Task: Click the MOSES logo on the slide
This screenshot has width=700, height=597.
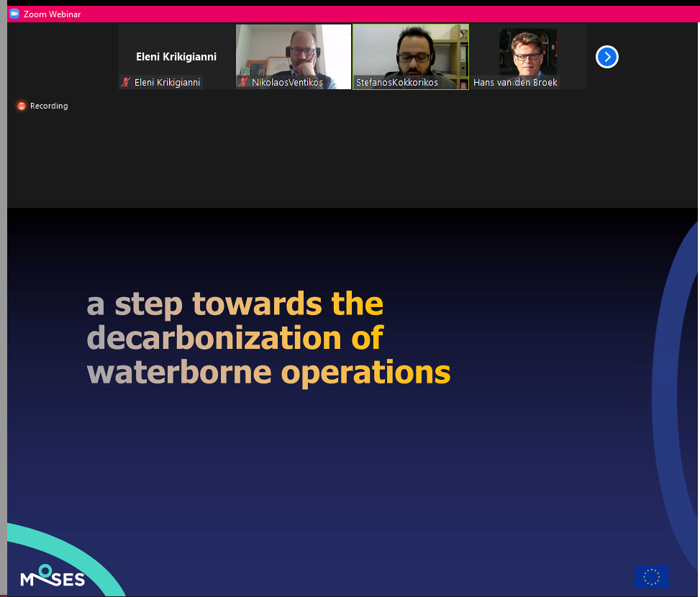Action: pos(53,575)
